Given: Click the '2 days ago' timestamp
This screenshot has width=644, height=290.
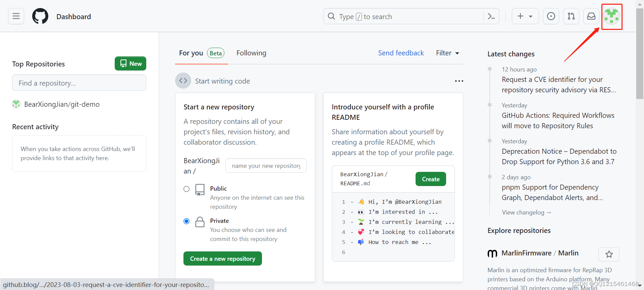Looking at the screenshot, I should (516, 177).
